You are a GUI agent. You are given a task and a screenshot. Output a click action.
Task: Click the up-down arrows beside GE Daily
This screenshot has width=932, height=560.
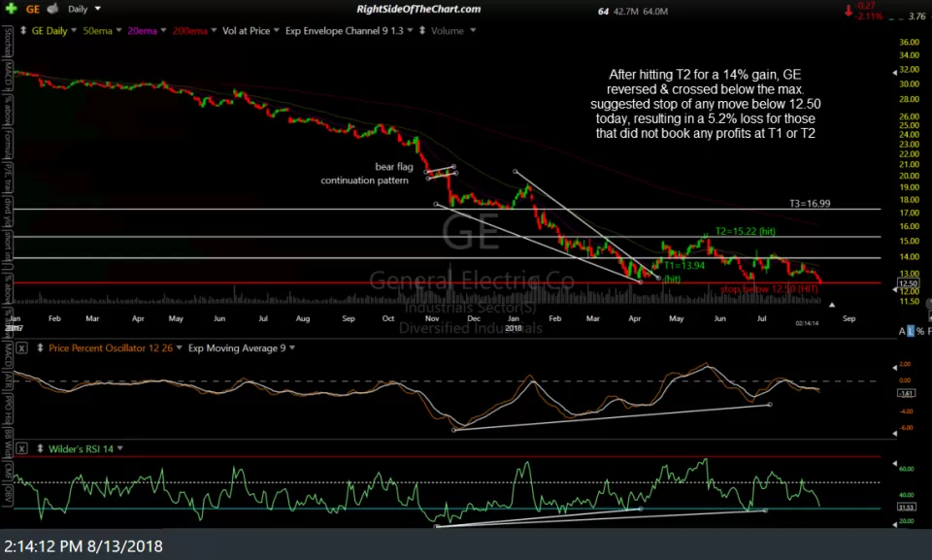click(22, 30)
